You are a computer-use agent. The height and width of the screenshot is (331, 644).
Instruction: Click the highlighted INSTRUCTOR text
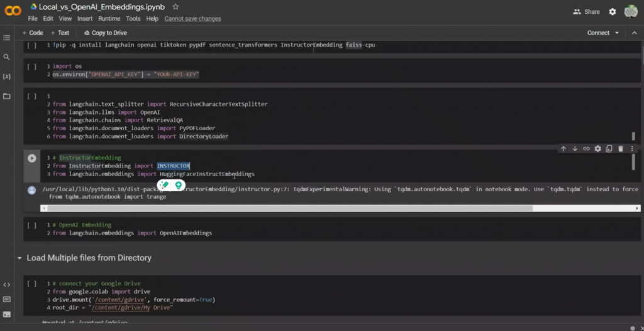point(173,166)
